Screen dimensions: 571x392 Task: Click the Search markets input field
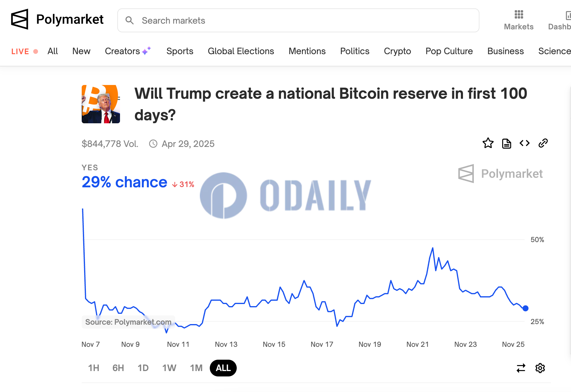point(299,20)
